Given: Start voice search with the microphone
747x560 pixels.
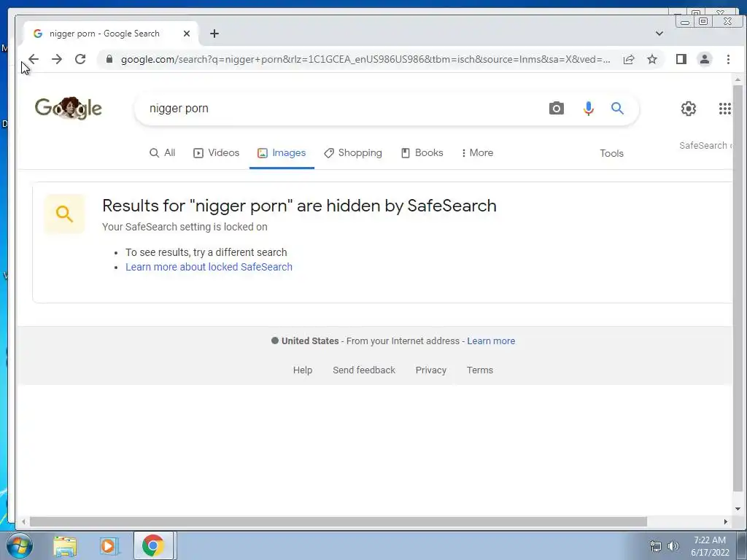Looking at the screenshot, I should click(x=589, y=108).
